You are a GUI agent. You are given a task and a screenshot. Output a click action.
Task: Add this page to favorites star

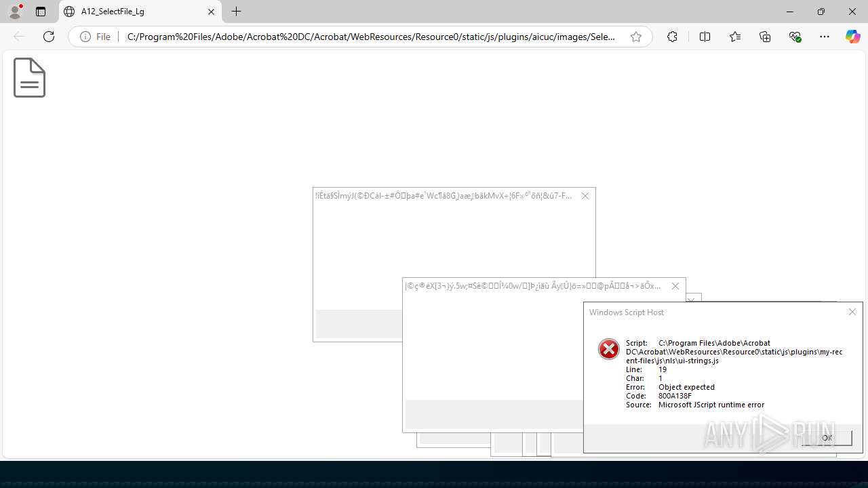pyautogui.click(x=636, y=37)
